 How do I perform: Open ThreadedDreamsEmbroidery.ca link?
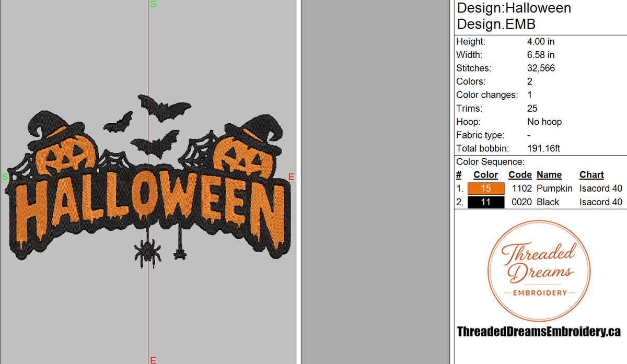click(538, 332)
